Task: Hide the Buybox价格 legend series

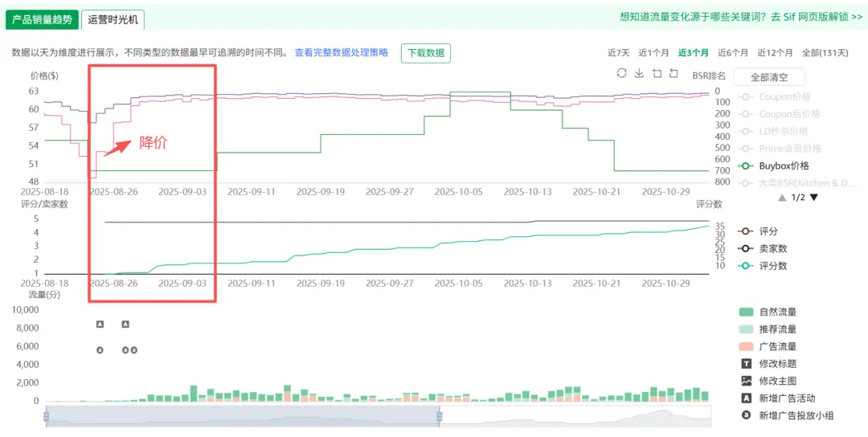Action: coord(773,165)
